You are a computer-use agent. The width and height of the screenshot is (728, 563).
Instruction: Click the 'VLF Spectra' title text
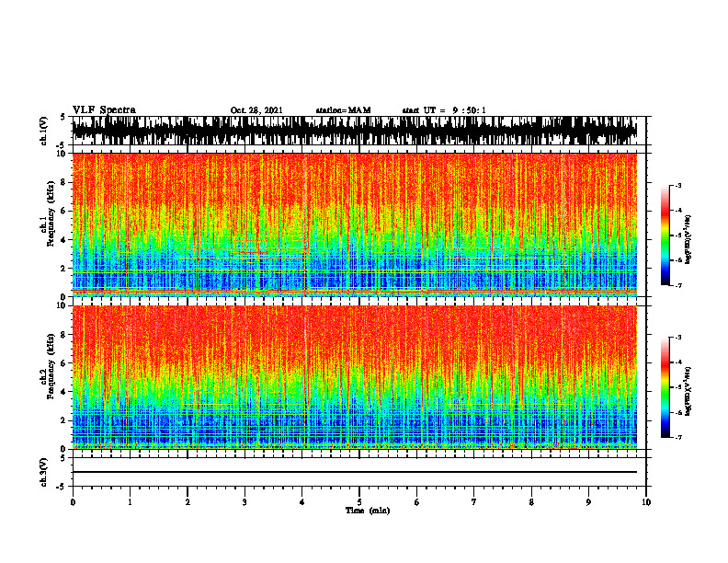[x=104, y=110]
